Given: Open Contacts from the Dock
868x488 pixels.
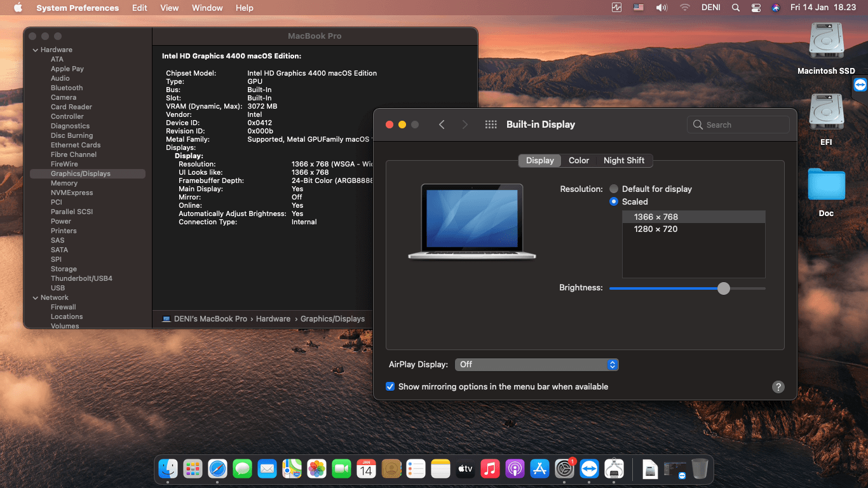Looking at the screenshot, I should click(391, 469).
